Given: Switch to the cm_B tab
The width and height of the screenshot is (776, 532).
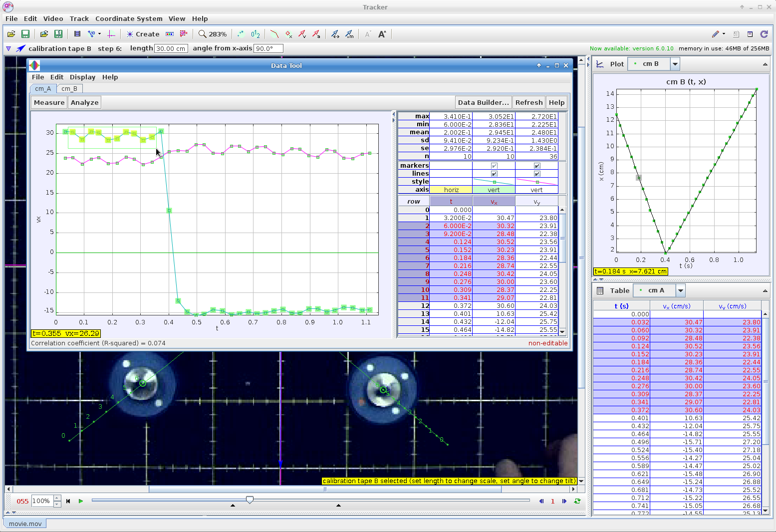Looking at the screenshot, I should [69, 88].
